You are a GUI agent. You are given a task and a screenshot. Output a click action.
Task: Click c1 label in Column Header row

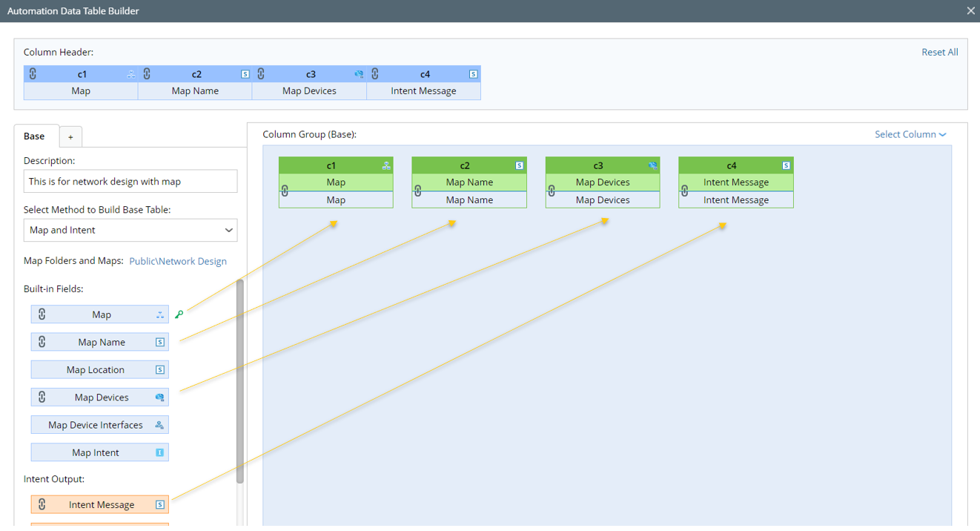point(82,74)
